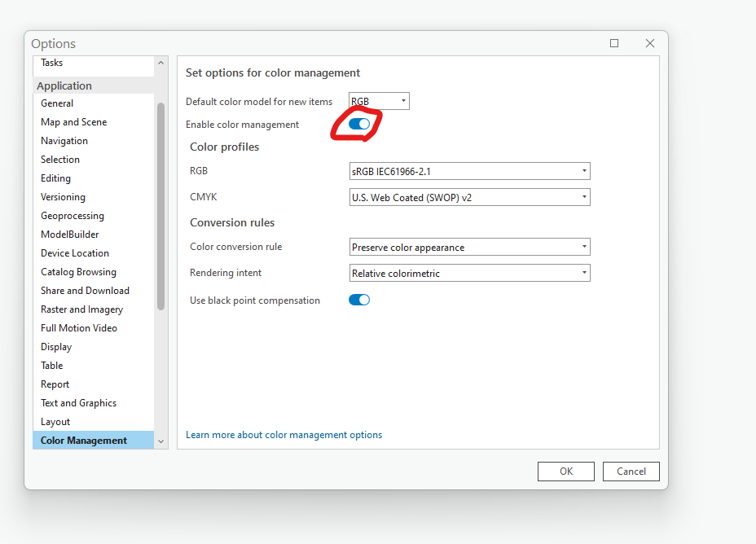This screenshot has width=756, height=544.
Task: Go to the Geoprocessing options page
Action: [73, 216]
